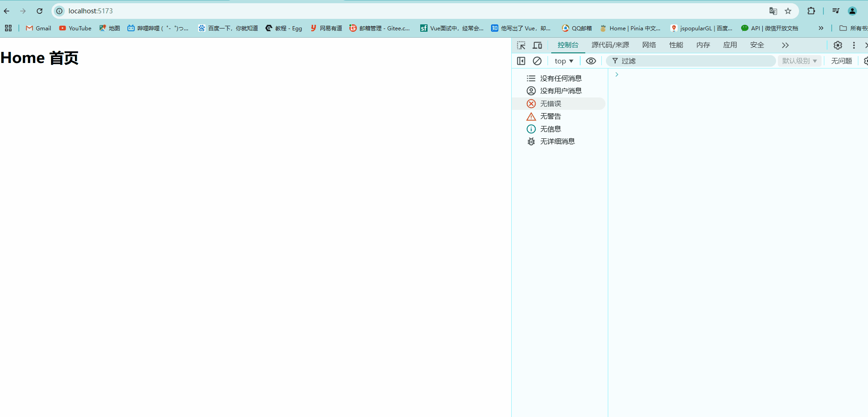This screenshot has width=868, height=417.
Task: Expand the bookmarks bar overflow chevron
Action: [x=821, y=28]
